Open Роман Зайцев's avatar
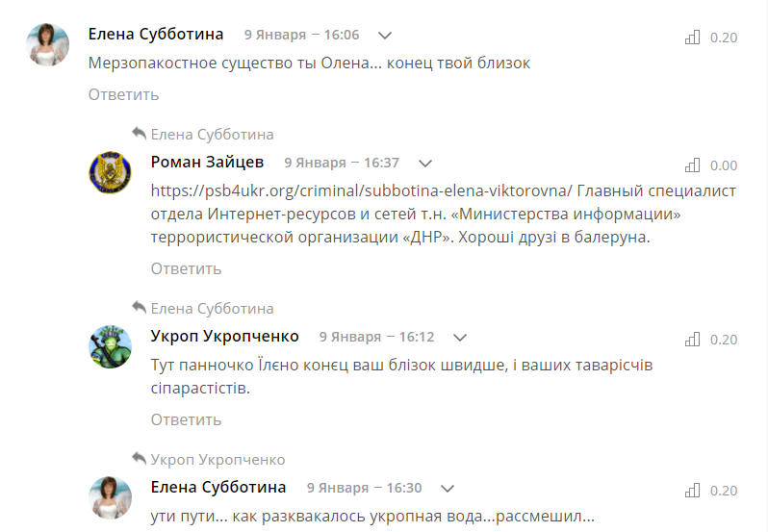 pos(110,172)
